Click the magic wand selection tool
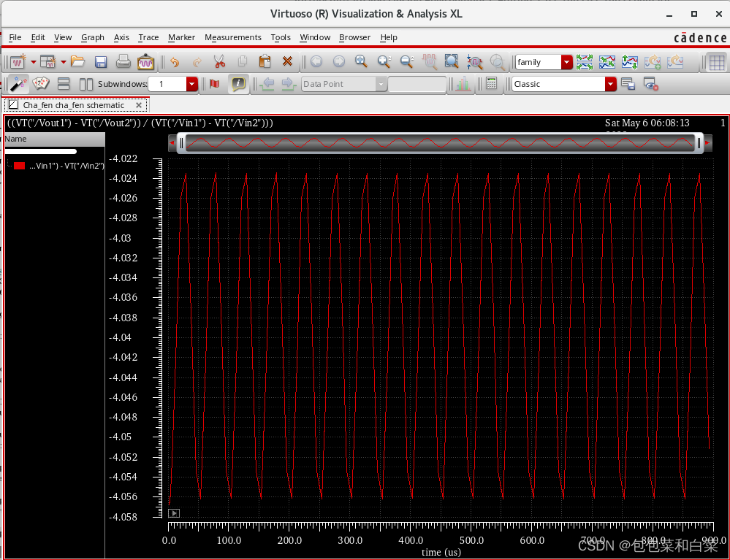The height and width of the screenshot is (560, 730). point(18,84)
